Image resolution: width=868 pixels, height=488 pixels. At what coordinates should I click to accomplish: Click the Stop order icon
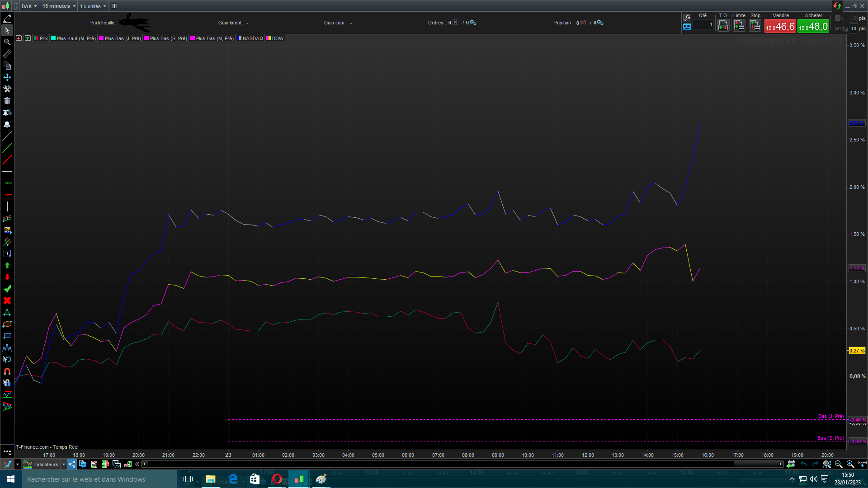point(755,26)
